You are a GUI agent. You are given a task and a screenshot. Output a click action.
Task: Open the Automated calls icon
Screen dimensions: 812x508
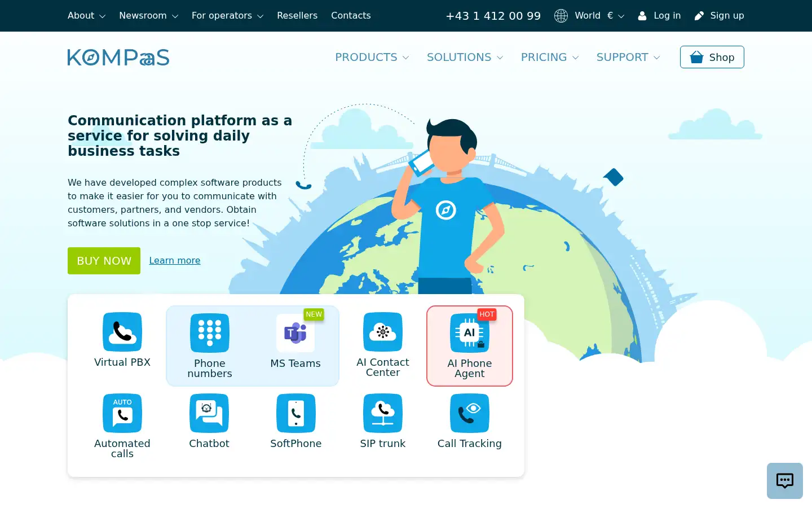122,413
